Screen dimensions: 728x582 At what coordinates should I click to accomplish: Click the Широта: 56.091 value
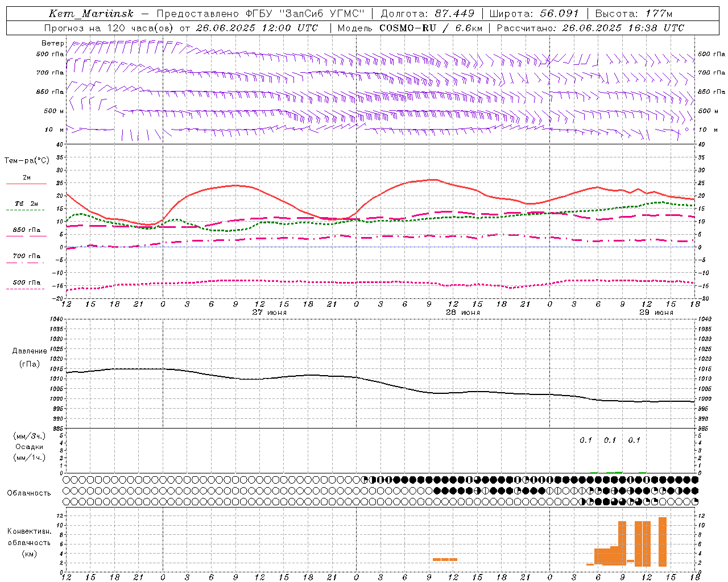point(534,14)
